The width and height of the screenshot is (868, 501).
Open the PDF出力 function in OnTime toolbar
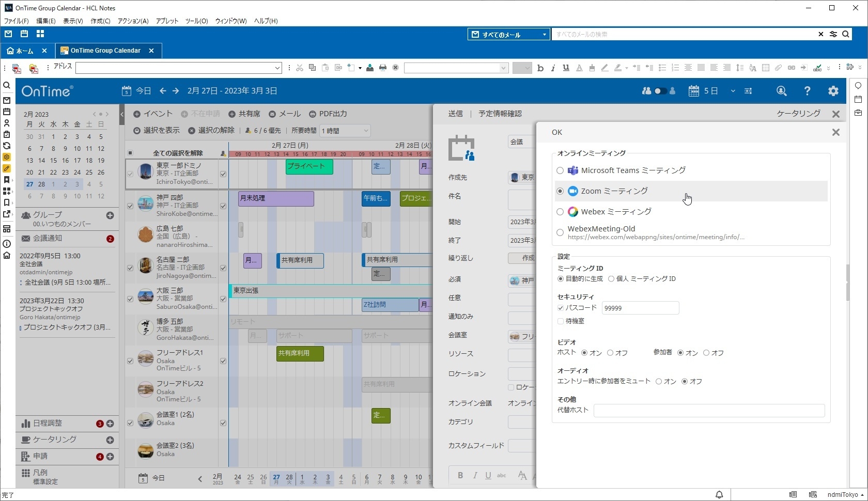(329, 114)
